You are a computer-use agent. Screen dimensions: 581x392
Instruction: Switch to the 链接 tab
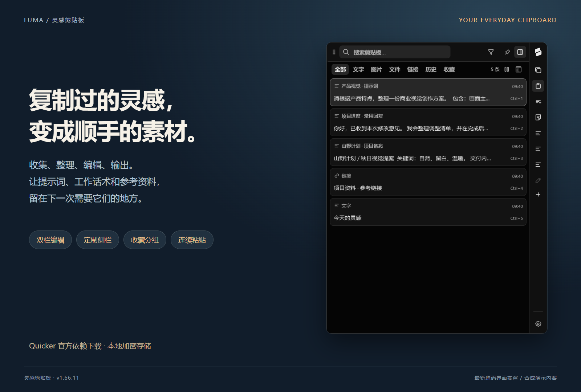pyautogui.click(x=413, y=69)
